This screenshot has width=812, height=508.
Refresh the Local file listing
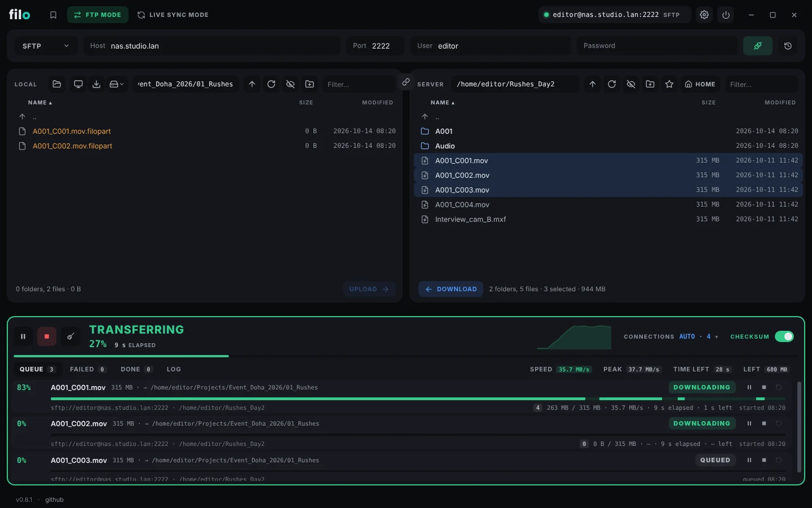[x=271, y=84]
